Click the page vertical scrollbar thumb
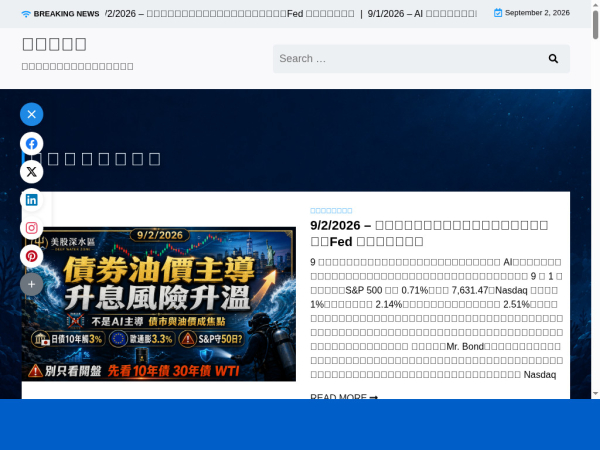 595,25
